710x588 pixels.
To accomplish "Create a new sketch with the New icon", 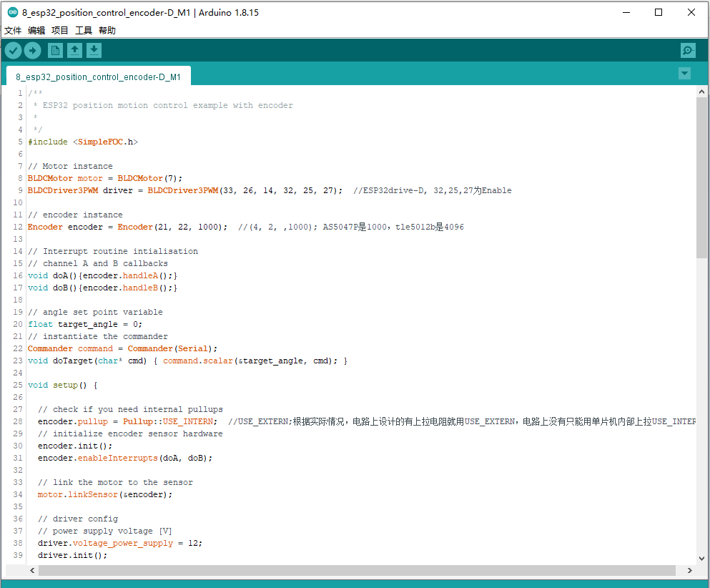I will (55, 50).
